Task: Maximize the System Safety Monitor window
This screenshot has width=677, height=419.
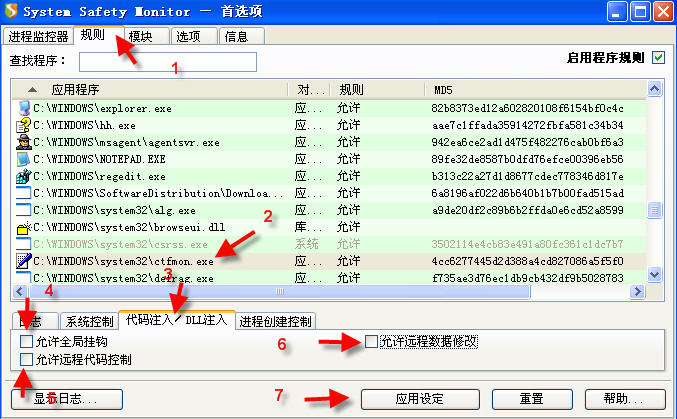Action: click(640, 12)
